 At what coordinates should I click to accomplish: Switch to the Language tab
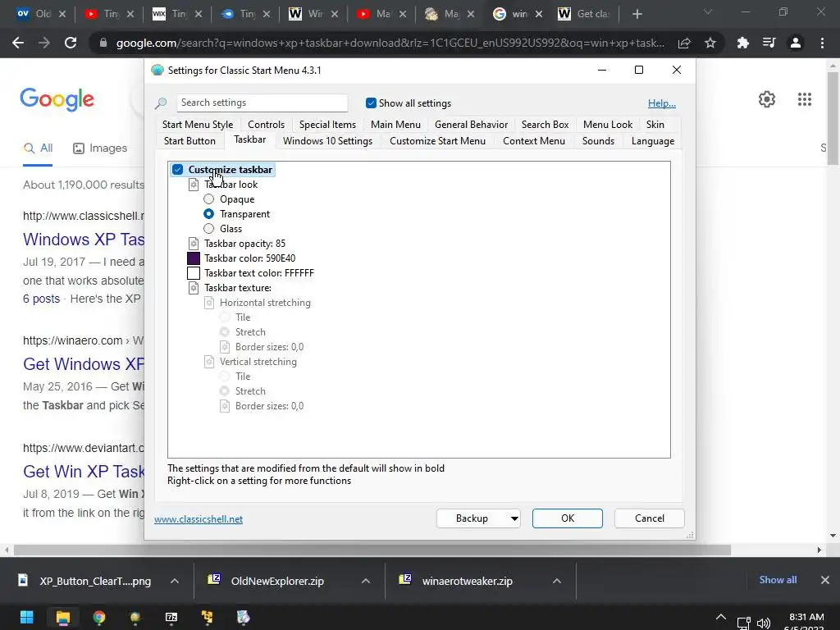point(653,141)
